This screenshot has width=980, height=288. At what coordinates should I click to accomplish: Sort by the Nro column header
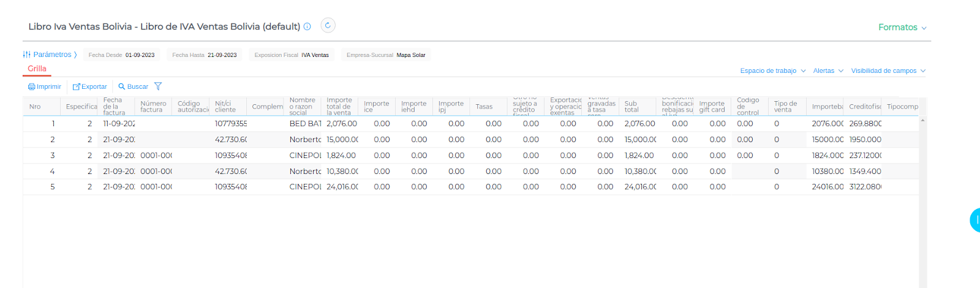coord(35,107)
